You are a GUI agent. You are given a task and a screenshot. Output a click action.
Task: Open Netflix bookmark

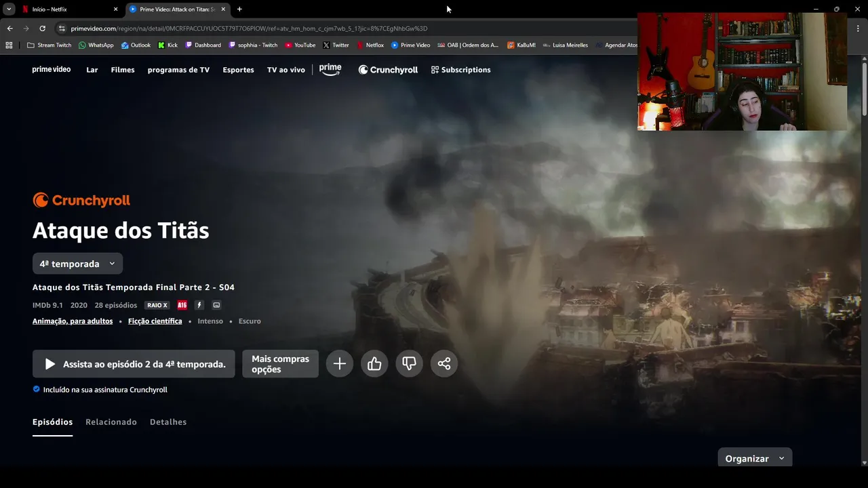(x=370, y=45)
